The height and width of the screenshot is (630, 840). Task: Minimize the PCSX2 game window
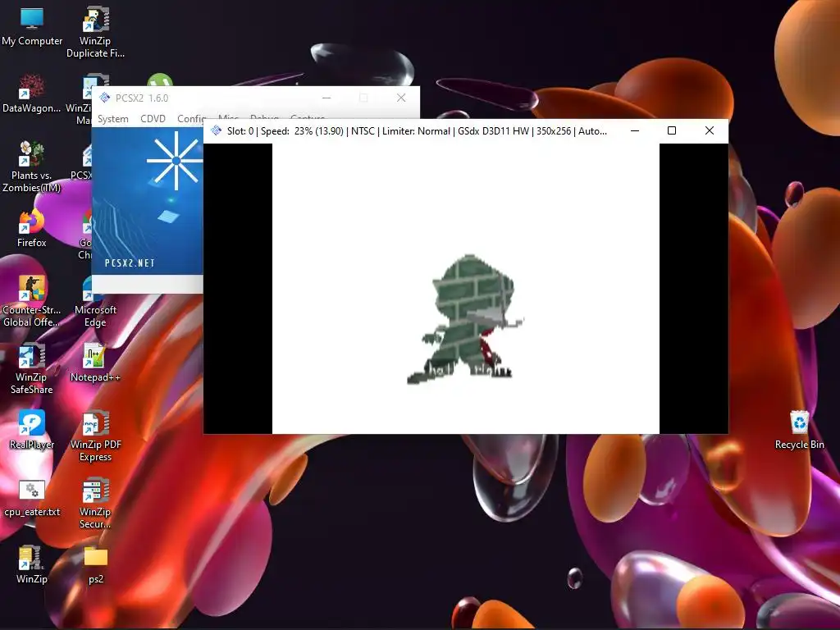635,130
